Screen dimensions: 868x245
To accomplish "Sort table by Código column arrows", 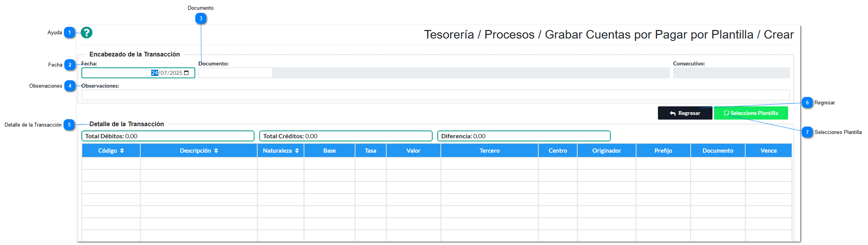I will point(122,151).
